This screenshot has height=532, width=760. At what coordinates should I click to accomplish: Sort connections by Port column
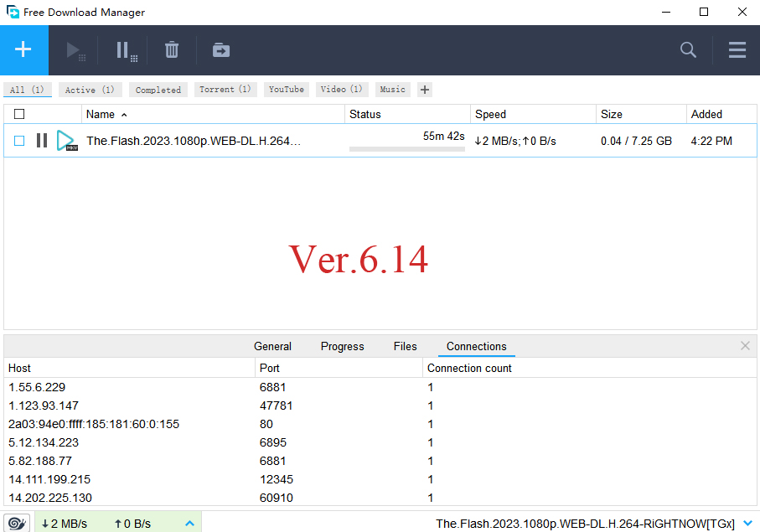tap(339, 369)
